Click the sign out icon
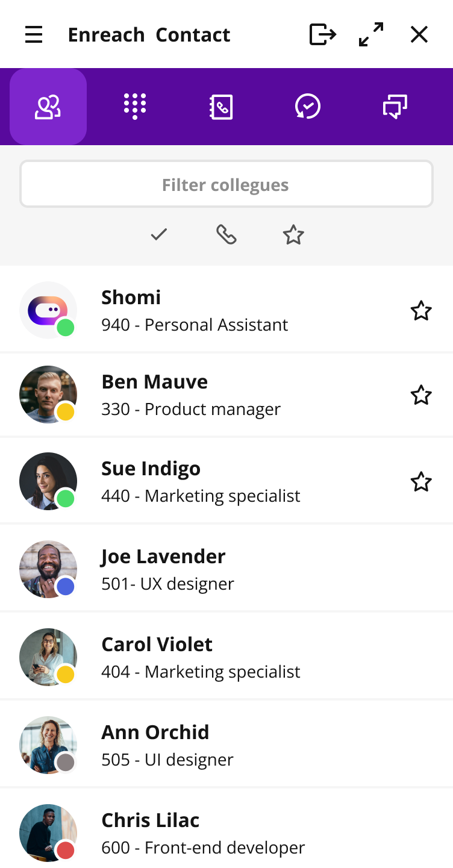Viewport: 453px width, 868px height. pyautogui.click(x=322, y=34)
